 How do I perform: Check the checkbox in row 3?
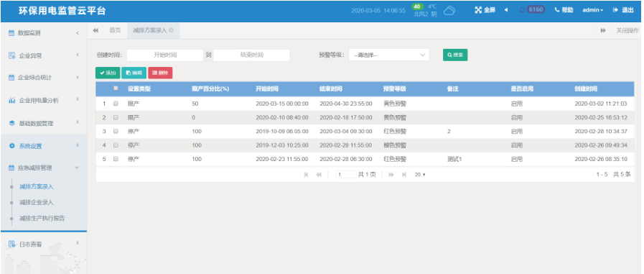[116, 131]
